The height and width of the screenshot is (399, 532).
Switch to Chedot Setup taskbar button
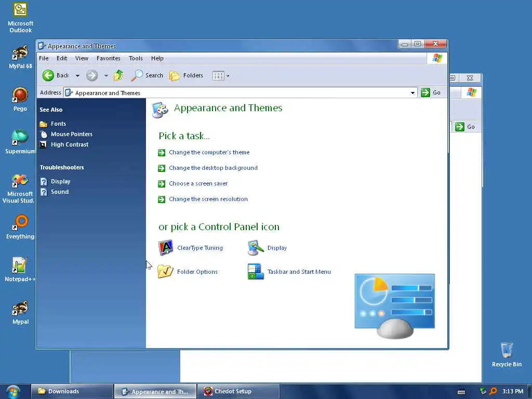[238, 391]
